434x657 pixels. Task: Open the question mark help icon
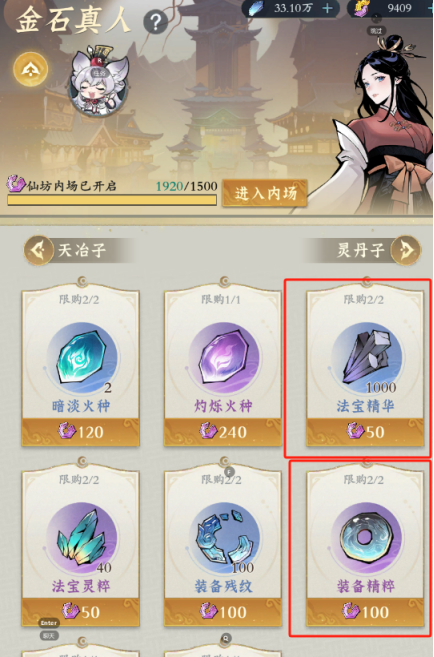coord(155,23)
